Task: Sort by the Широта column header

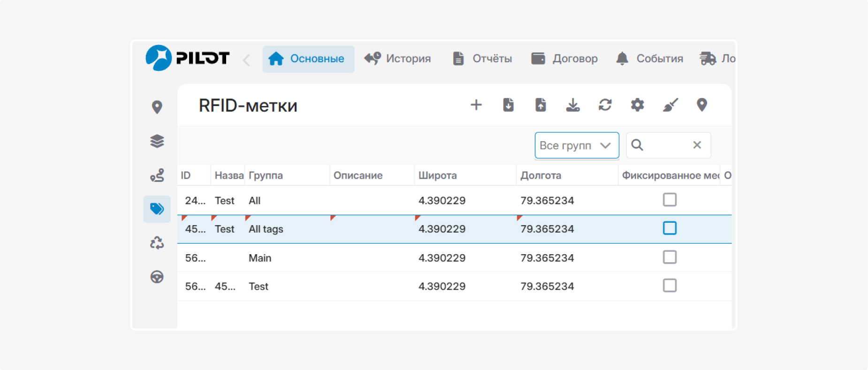Action: [x=465, y=175]
